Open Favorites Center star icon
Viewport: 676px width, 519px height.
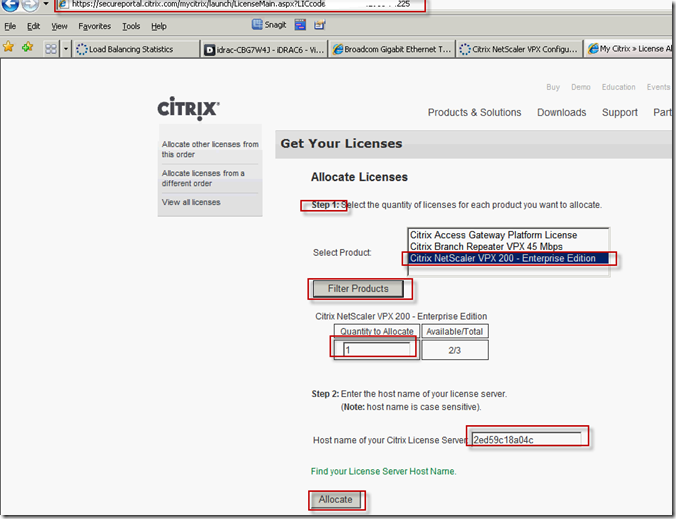[8, 47]
